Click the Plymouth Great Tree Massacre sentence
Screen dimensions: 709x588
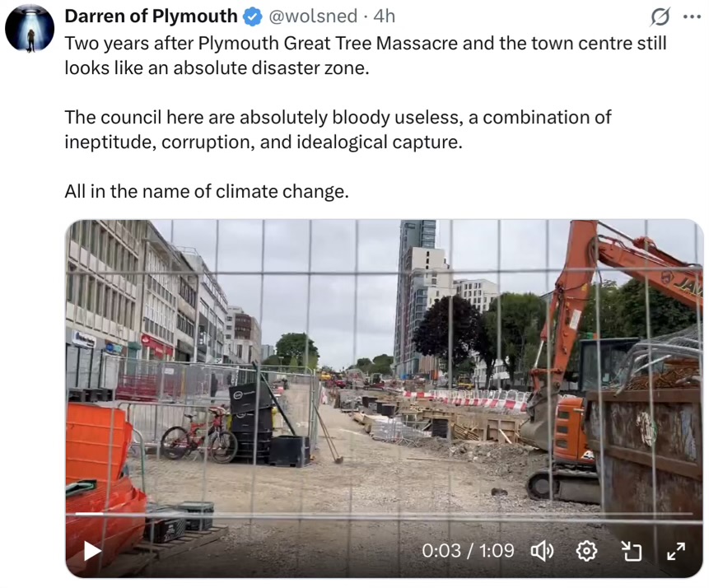click(x=366, y=56)
